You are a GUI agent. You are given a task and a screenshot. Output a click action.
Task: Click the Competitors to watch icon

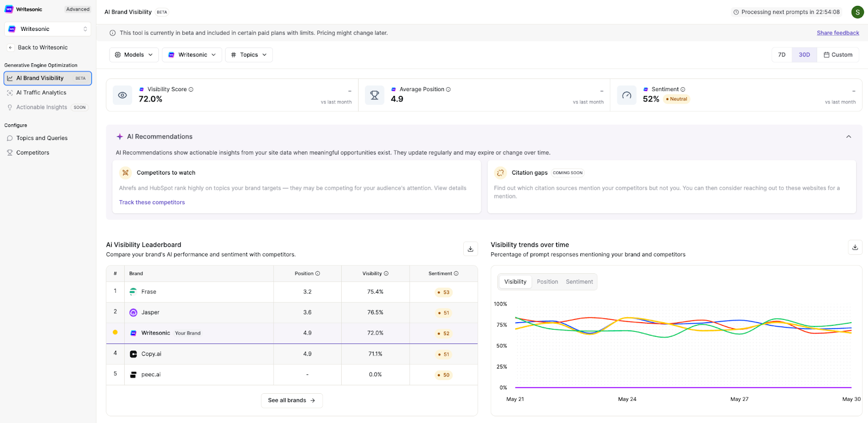pyautogui.click(x=125, y=172)
